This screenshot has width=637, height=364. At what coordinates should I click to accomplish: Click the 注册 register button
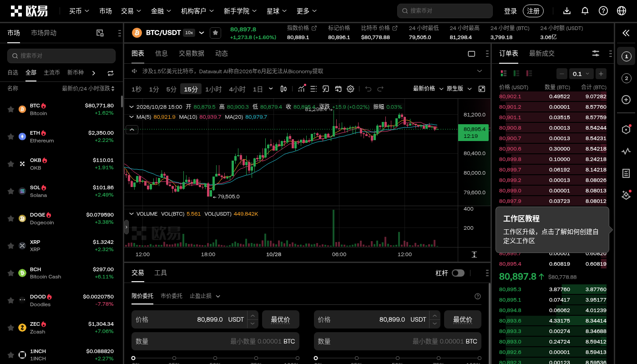(x=533, y=11)
